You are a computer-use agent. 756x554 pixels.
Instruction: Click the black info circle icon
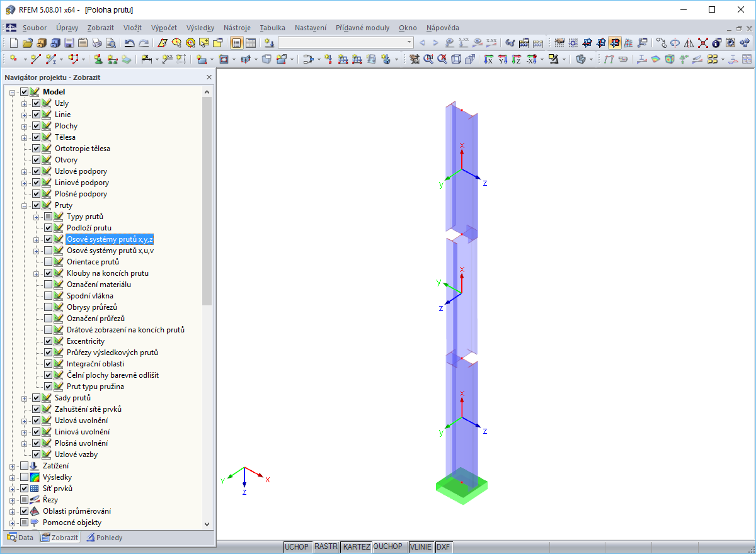click(x=716, y=43)
